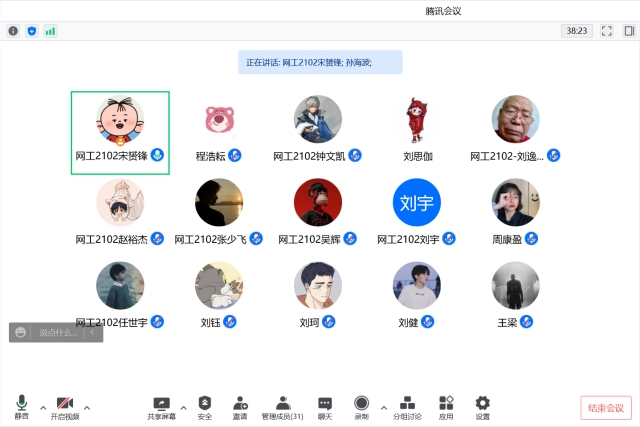Click the muted mic icon beside 网工2102钟文凯

[x=355, y=156]
